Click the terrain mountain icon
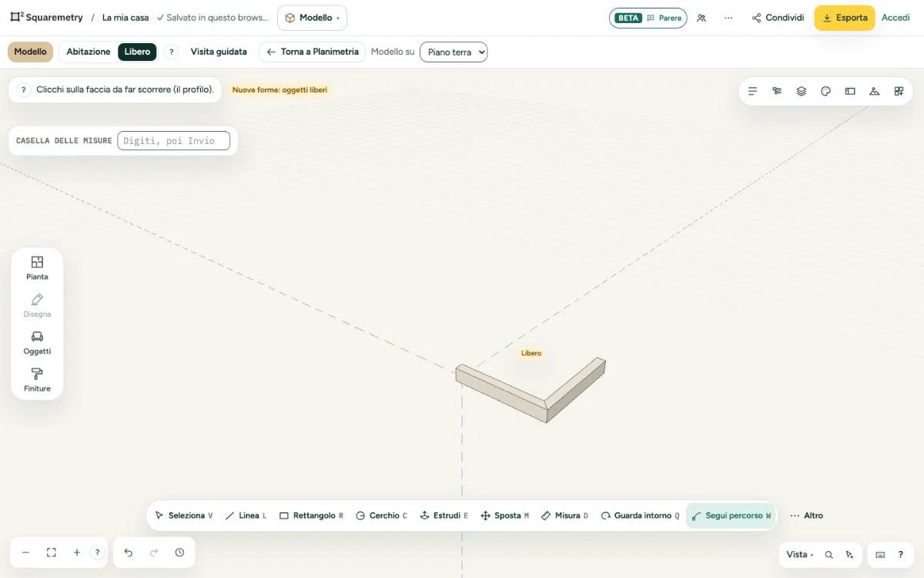The width and height of the screenshot is (924, 578). click(874, 91)
